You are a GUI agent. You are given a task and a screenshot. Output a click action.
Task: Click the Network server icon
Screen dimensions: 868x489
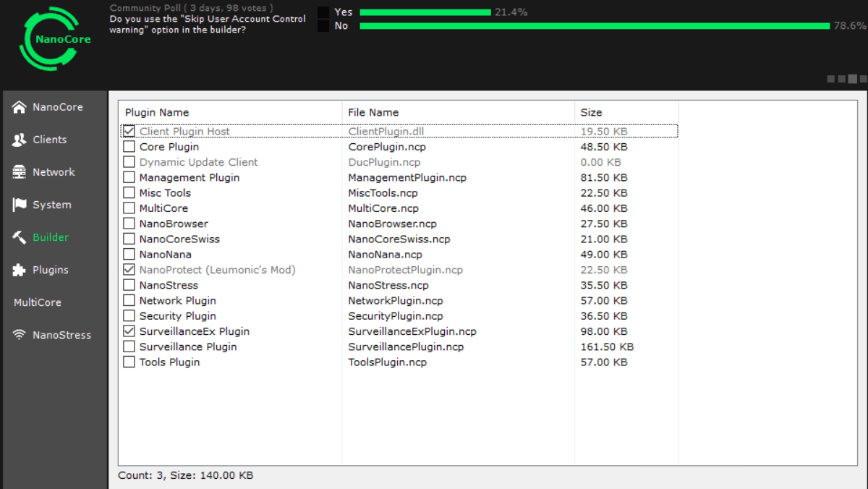(20, 172)
